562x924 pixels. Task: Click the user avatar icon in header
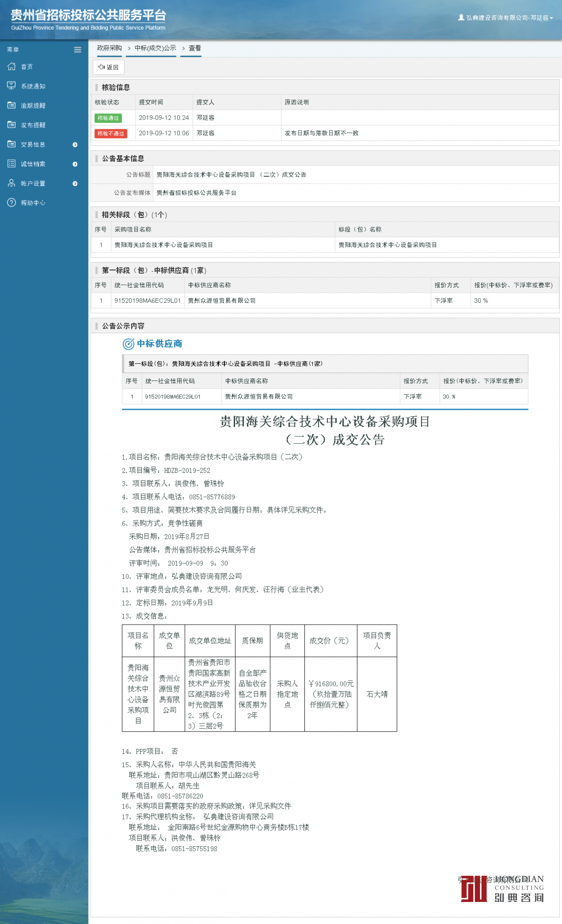pos(461,17)
